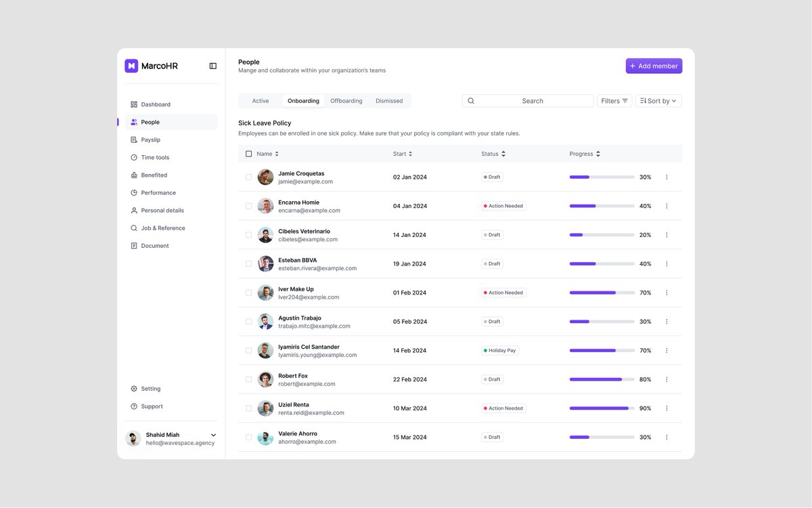Check the box for Valerie Ahorro
812x508 pixels.
click(248, 437)
